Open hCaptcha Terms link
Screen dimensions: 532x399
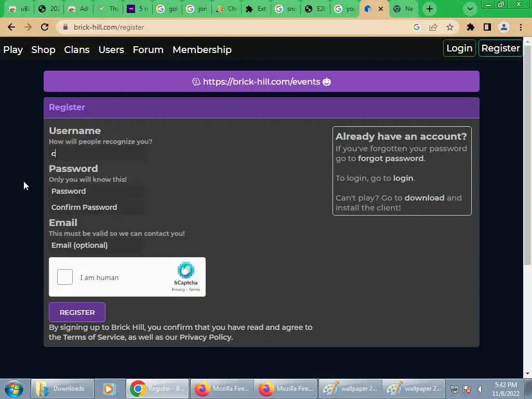tap(194, 289)
